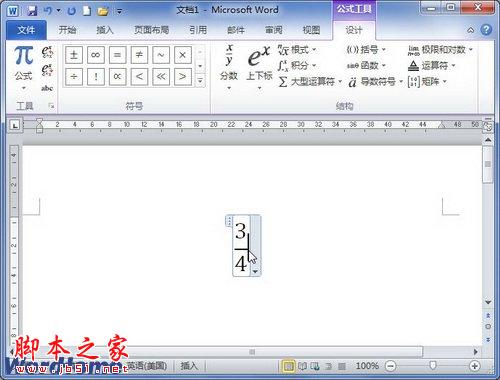Viewport: 500px width, 380px height.
Task: Insert the equals sign symbol
Action: point(117,55)
